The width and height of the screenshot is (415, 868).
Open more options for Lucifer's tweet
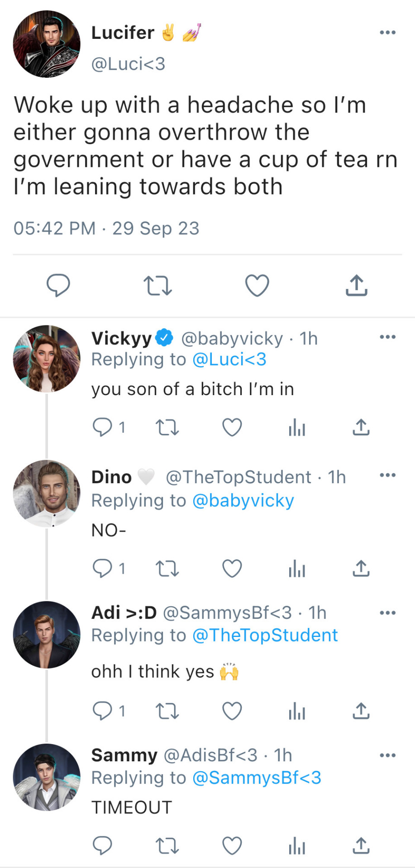pos(387,33)
